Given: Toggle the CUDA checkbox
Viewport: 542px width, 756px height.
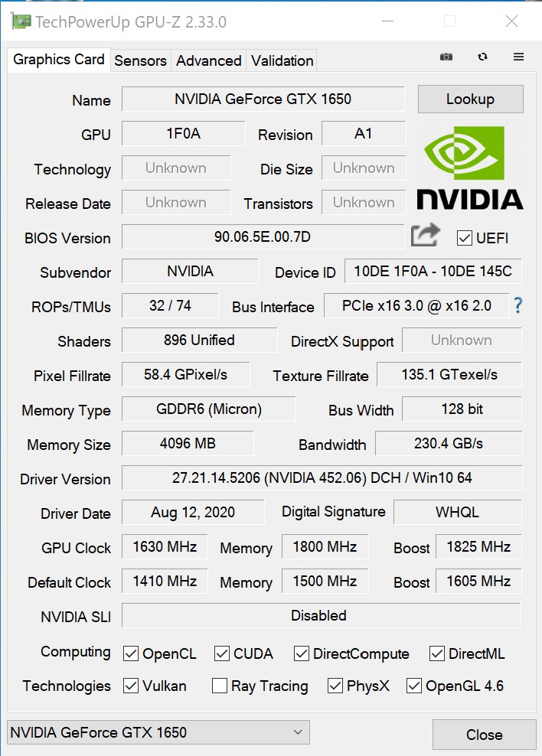Looking at the screenshot, I should pos(222,653).
